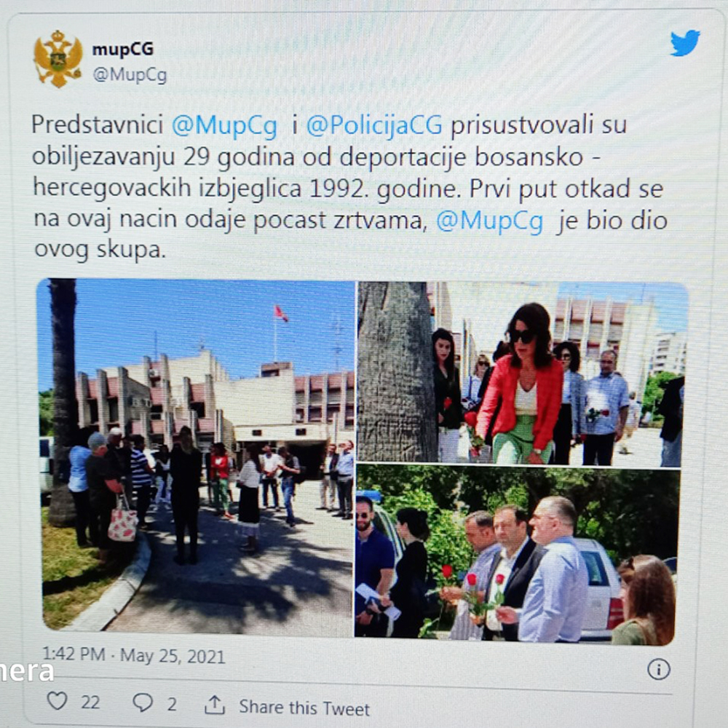
Task: Open the 1:42 PM May 25, 2021 timestamp
Action: pos(134,655)
